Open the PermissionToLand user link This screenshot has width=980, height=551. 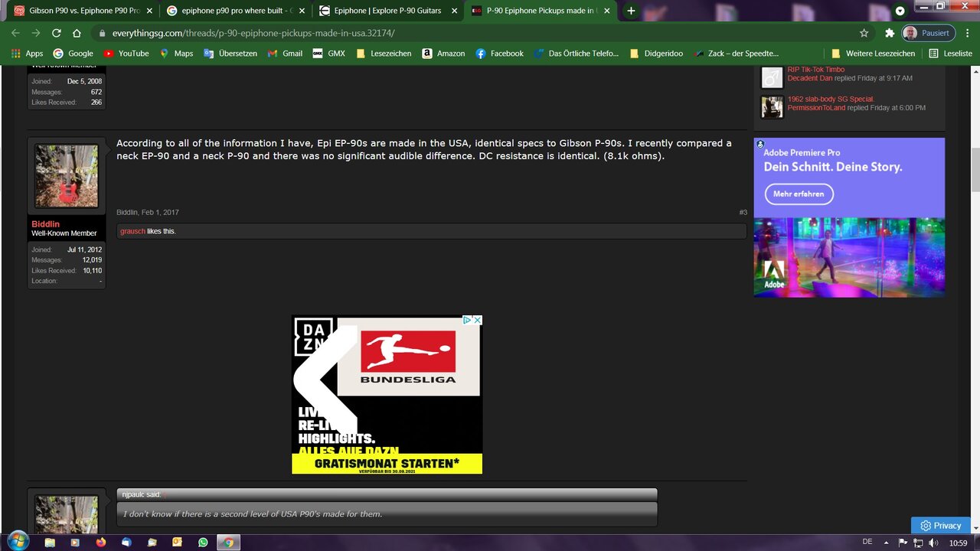coord(816,108)
